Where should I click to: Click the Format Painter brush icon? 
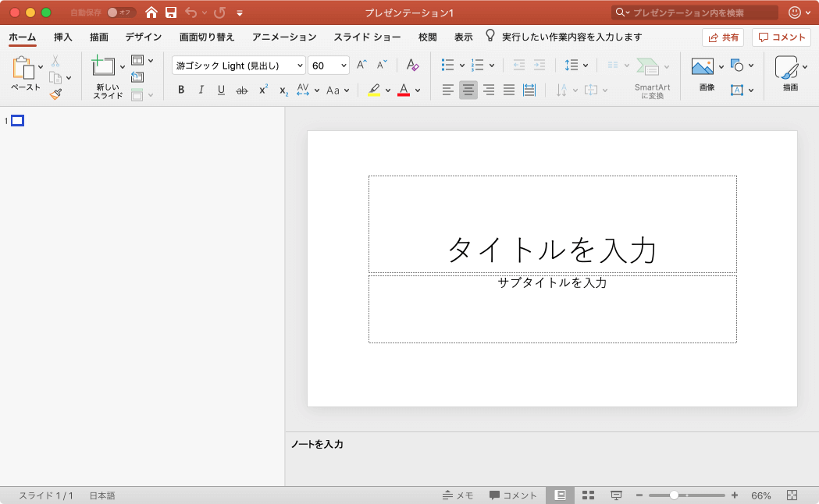pyautogui.click(x=55, y=94)
